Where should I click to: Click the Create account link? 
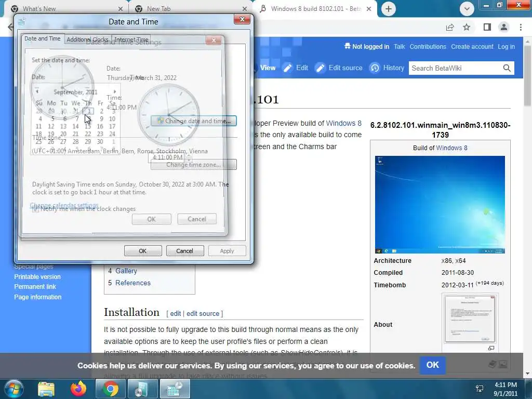pyautogui.click(x=472, y=47)
